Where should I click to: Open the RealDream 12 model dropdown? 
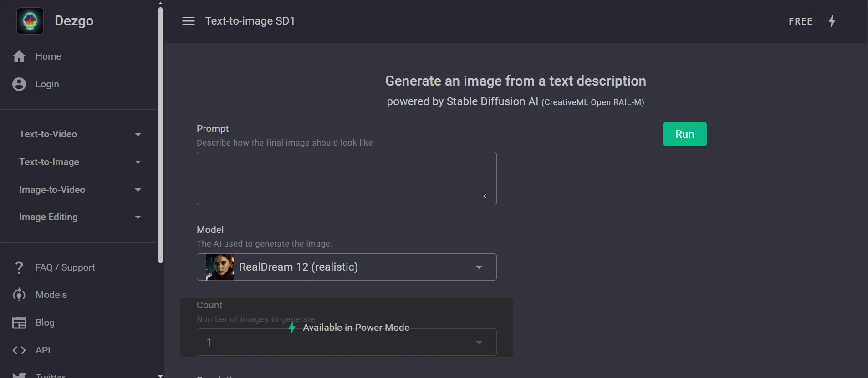(x=347, y=267)
